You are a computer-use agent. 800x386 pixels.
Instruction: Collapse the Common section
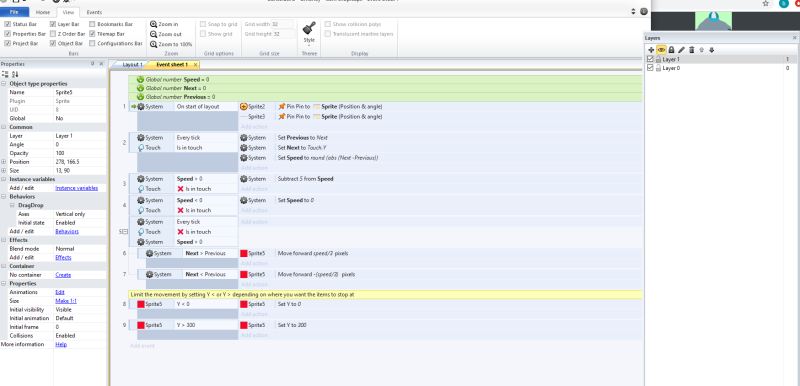pos(4,127)
